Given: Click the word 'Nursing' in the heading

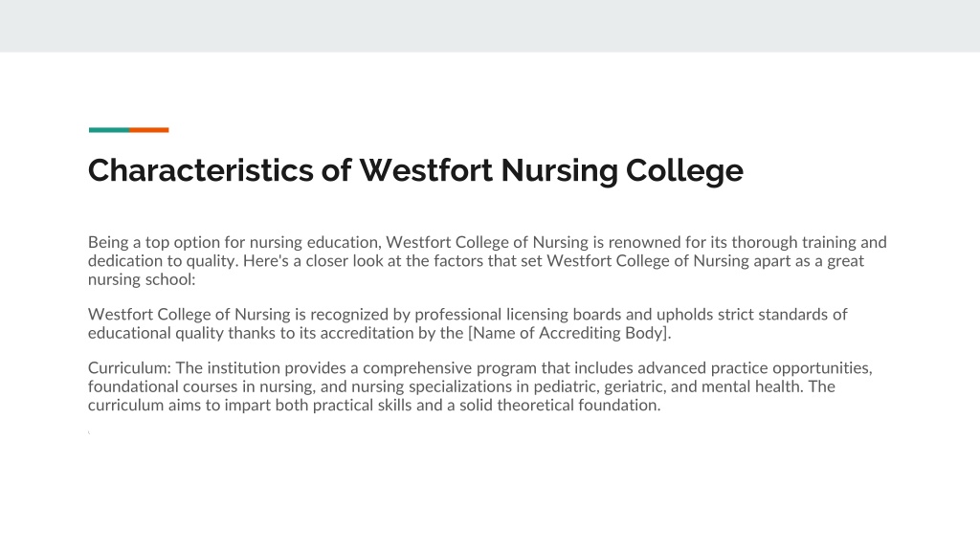Looking at the screenshot, I should pyautogui.click(x=559, y=172).
